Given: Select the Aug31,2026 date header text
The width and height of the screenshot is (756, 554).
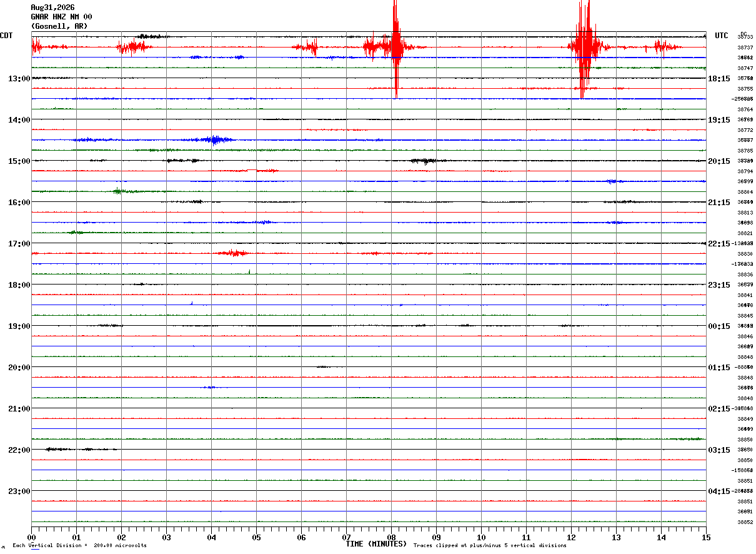Looking at the screenshot, I should coord(52,8).
